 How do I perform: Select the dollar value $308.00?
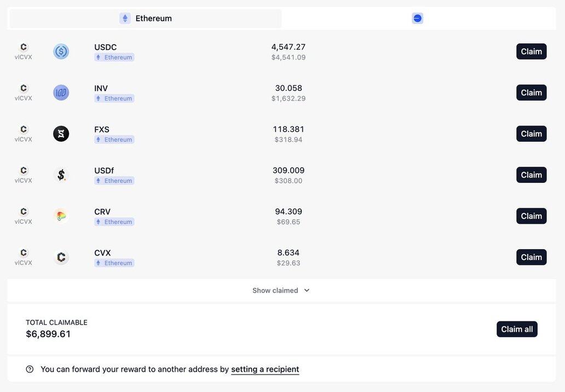coord(289,181)
